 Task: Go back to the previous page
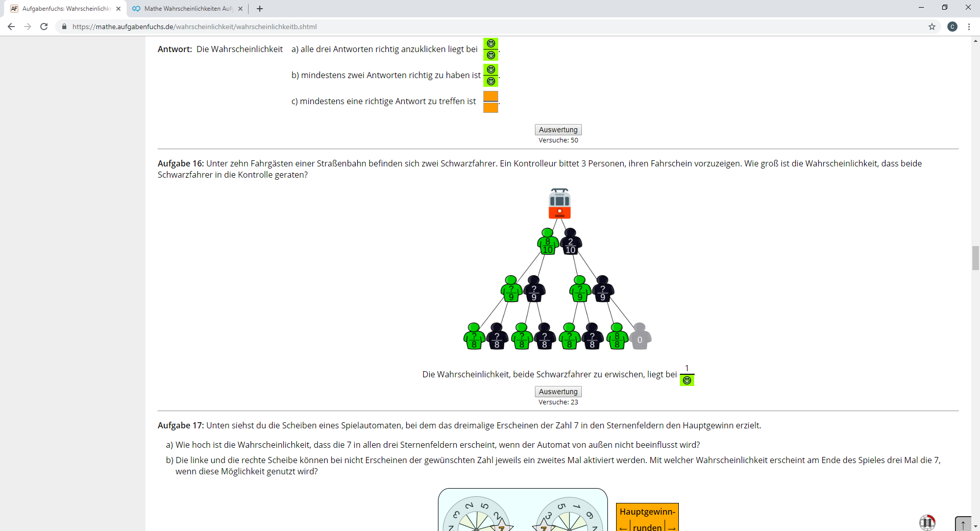click(11, 27)
